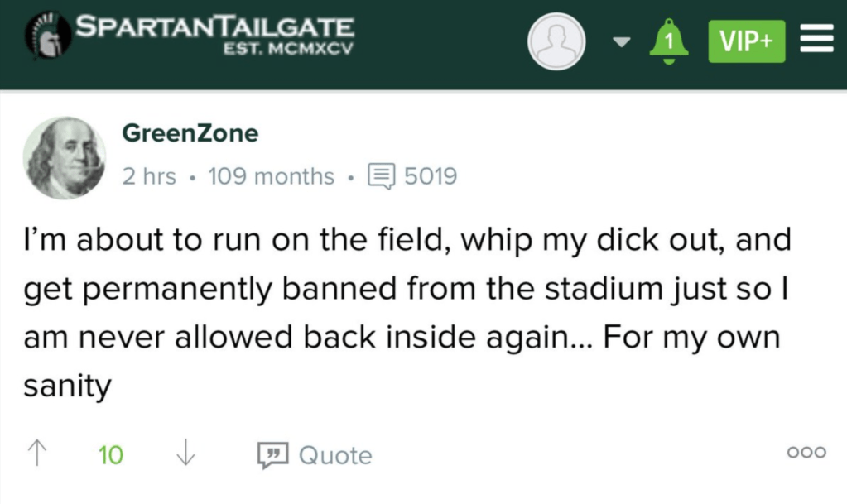Screen dimensions: 847x504
Task: Open the three-dot post options menu
Action: coord(807,452)
